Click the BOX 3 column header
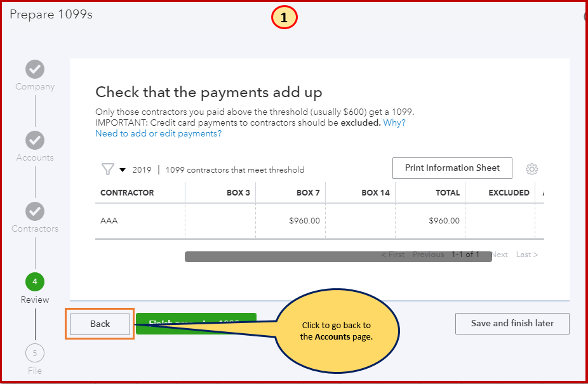588x384 pixels. click(x=238, y=193)
